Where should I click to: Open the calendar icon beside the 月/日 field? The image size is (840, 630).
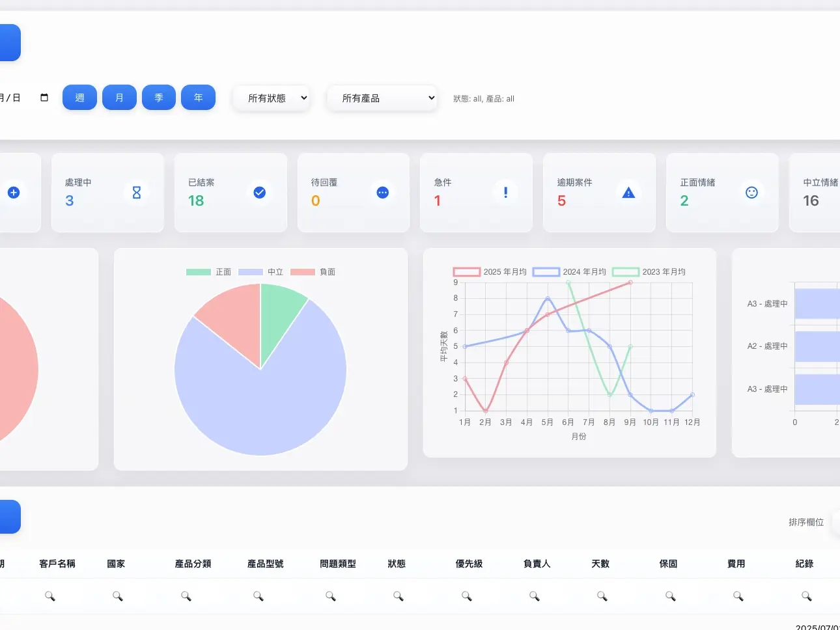(x=43, y=96)
